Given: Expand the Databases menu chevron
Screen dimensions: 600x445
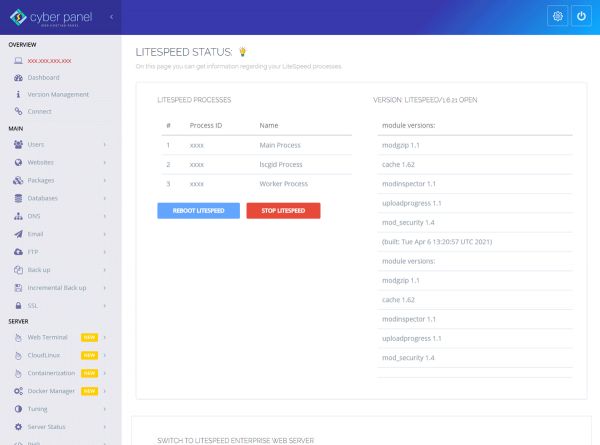Looking at the screenshot, I should coord(104,198).
